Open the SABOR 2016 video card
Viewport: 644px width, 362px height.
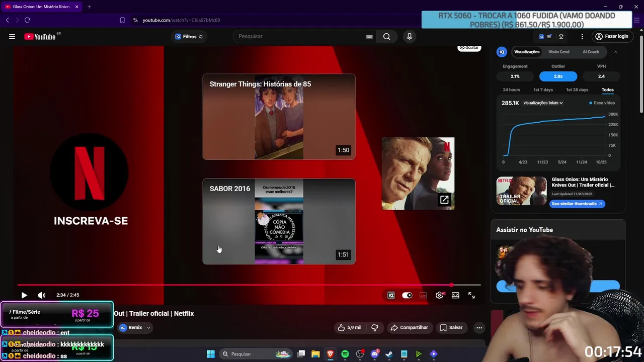[x=279, y=221]
